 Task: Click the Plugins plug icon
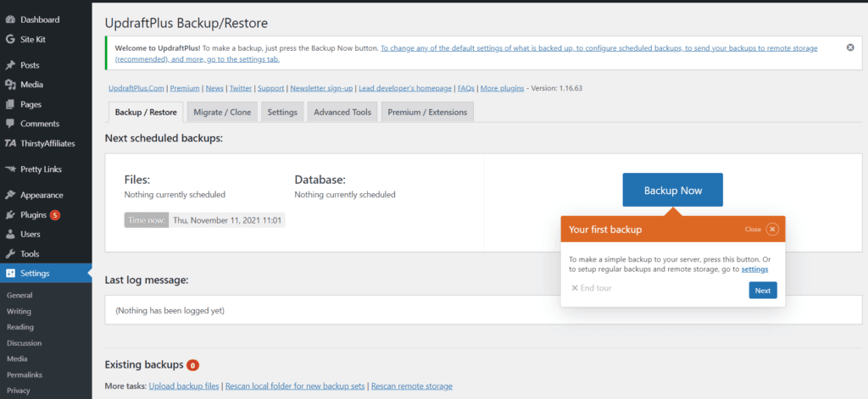point(10,214)
